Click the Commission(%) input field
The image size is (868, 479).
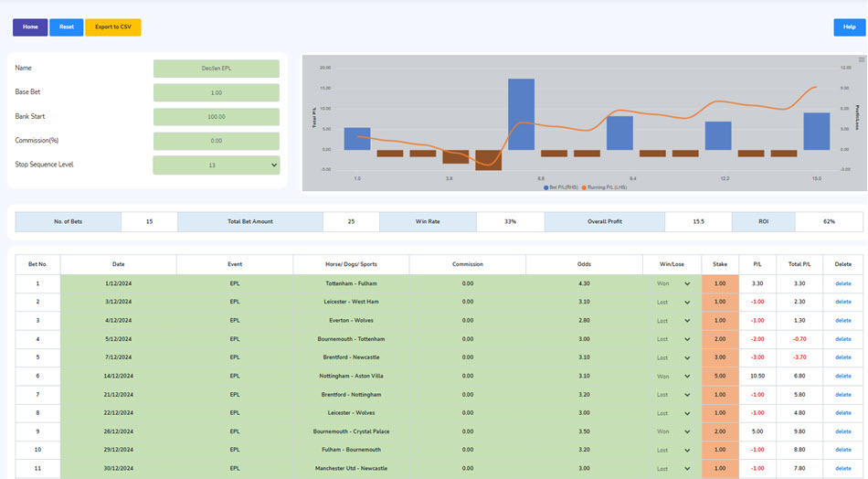pos(217,141)
